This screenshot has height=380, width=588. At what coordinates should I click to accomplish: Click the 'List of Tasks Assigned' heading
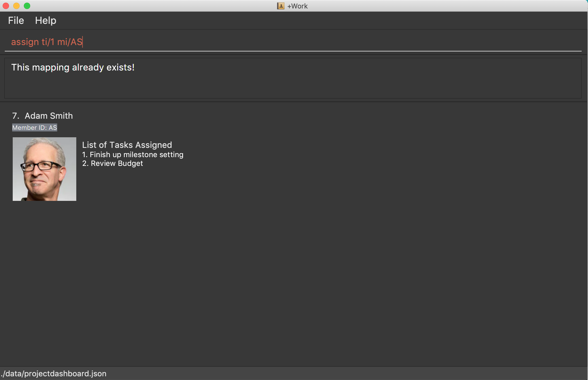coord(127,145)
